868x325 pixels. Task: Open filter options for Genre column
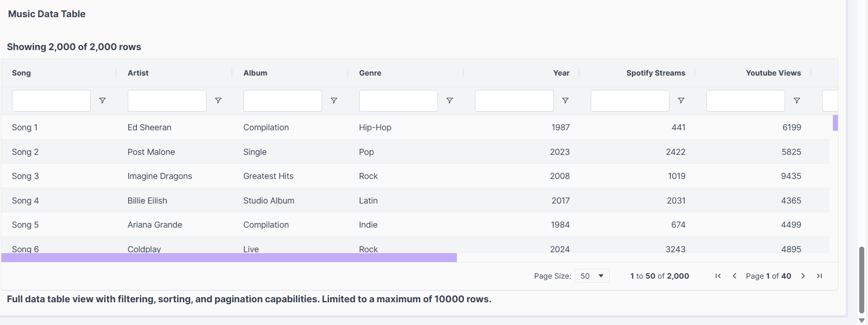[x=450, y=101]
